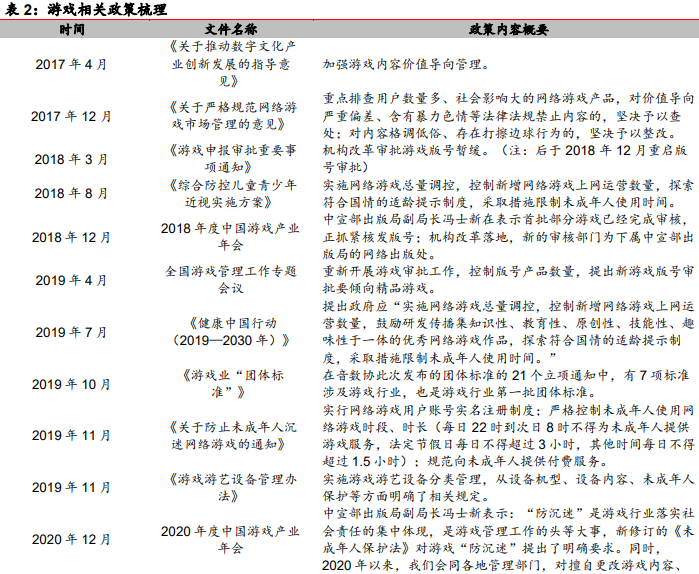
Task: Click the table title 表 2：游戏相关政策梳理
Action: pos(84,9)
